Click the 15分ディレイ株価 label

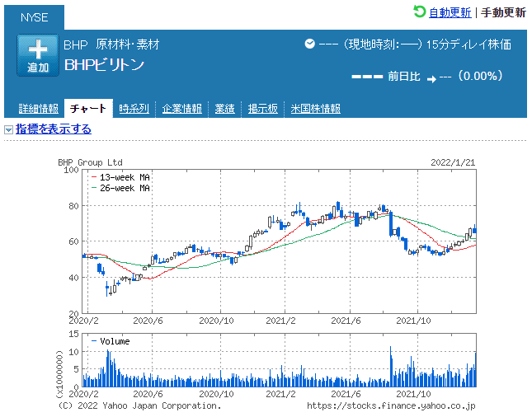pos(468,45)
